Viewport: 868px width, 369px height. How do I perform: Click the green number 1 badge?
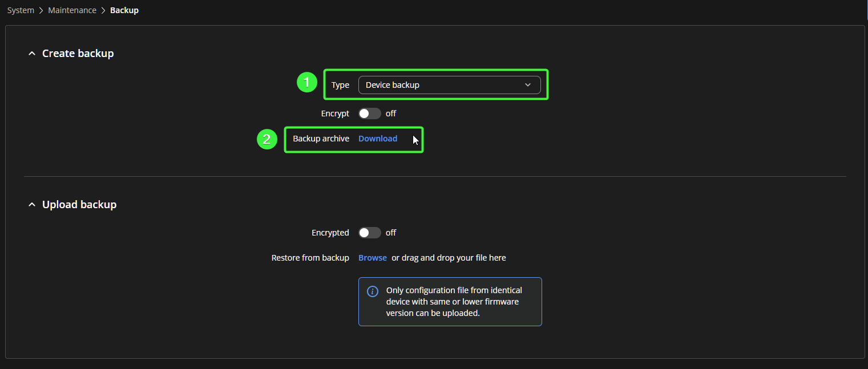[x=306, y=83]
